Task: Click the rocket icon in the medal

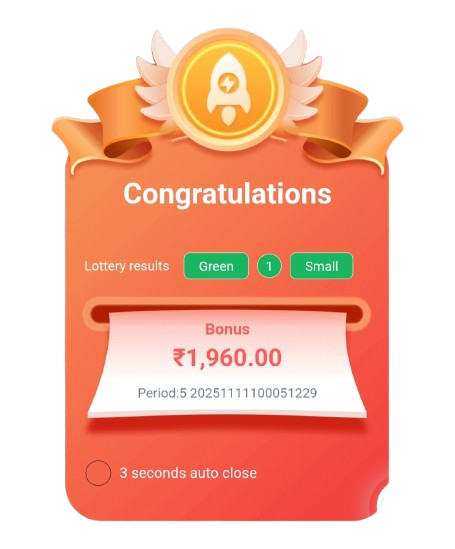Action: click(228, 88)
